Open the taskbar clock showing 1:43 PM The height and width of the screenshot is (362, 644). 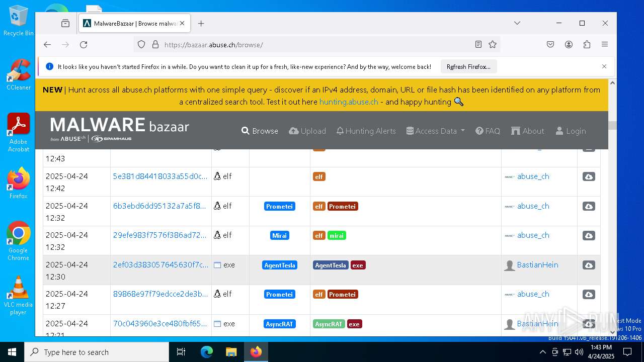point(601,352)
